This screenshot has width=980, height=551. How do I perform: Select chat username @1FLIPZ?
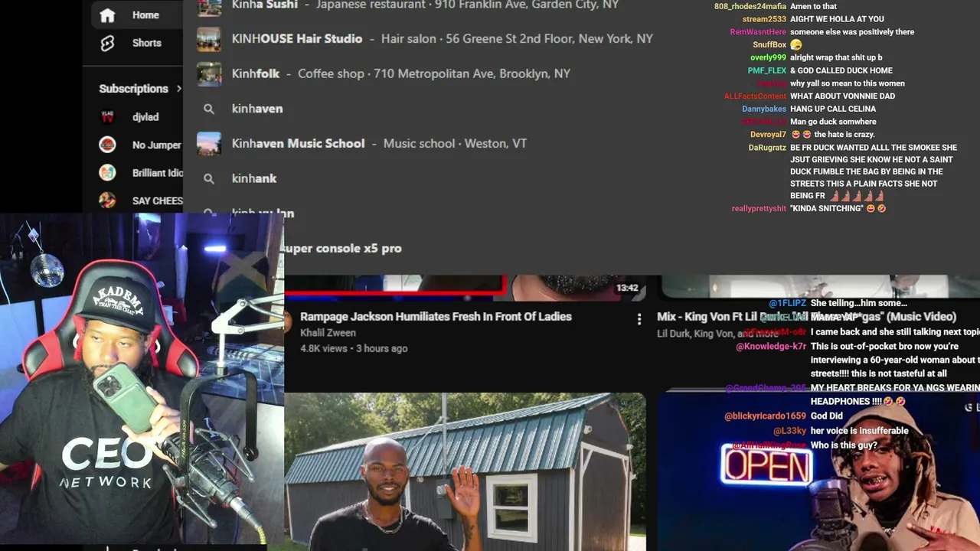coord(788,304)
